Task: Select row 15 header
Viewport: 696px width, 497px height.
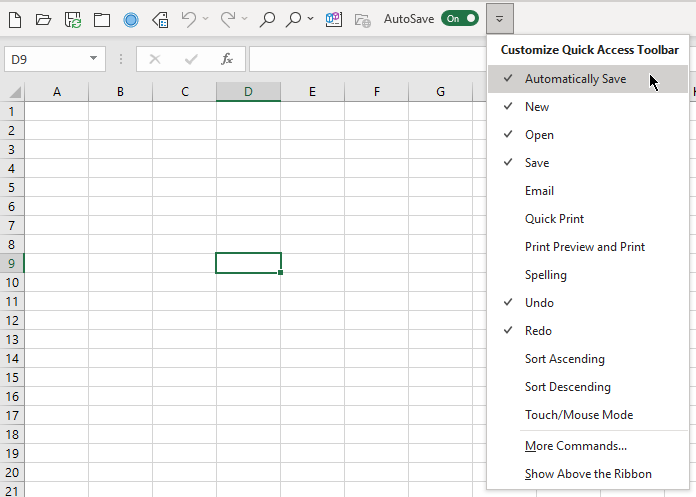Action: tap(12, 378)
